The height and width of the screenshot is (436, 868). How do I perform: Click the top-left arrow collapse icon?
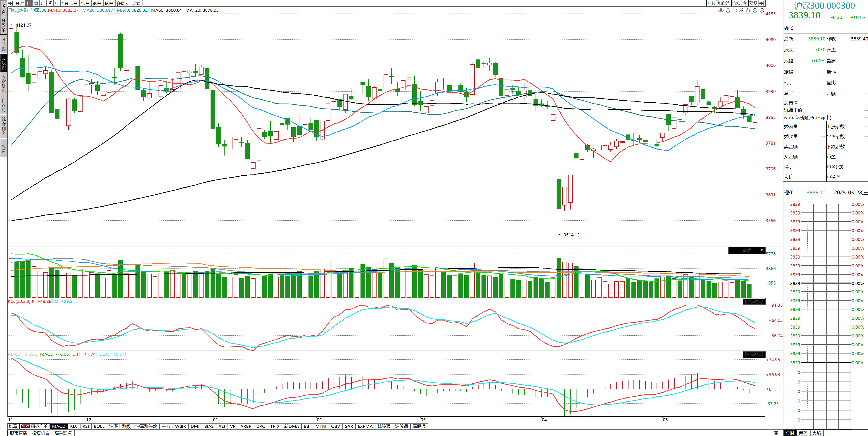pos(10,3)
